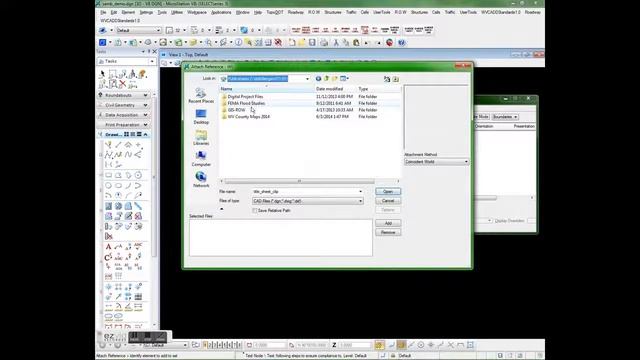
Task: Open Libraries in dialog sidebar
Action: [201, 138]
